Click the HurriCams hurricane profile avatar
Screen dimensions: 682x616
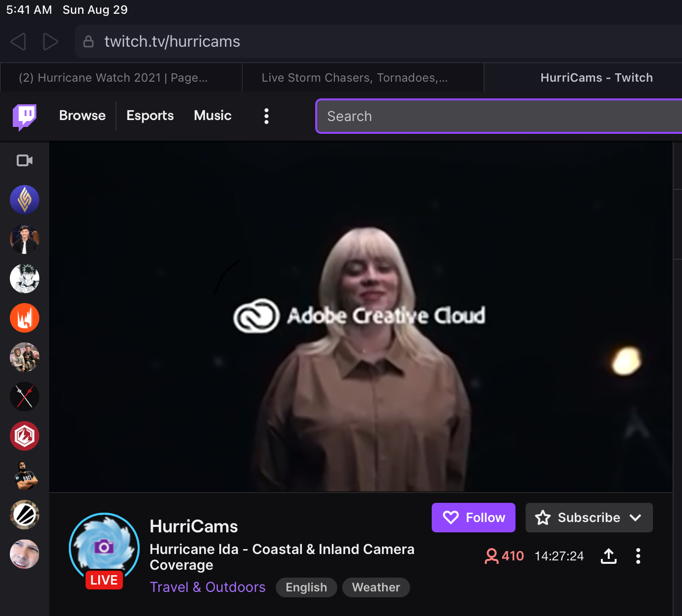click(104, 548)
